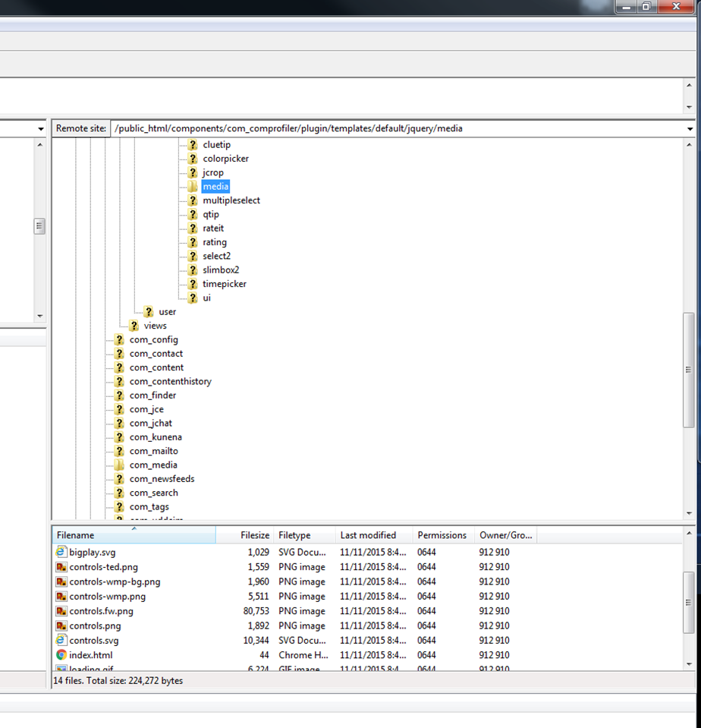The width and height of the screenshot is (701, 728).
Task: Click remote tree scrollbar thumb
Action: (x=688, y=370)
